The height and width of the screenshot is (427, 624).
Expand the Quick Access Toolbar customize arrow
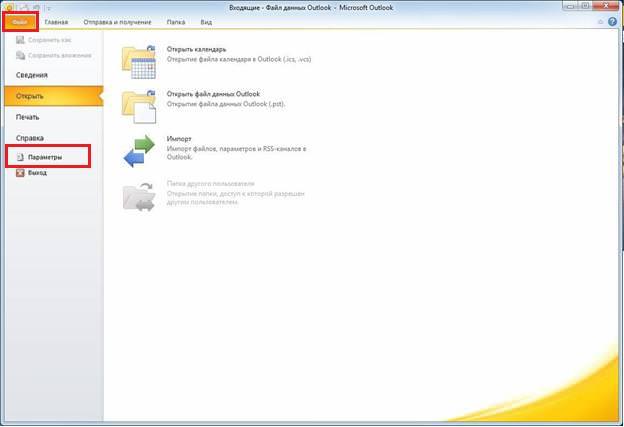click(x=49, y=8)
